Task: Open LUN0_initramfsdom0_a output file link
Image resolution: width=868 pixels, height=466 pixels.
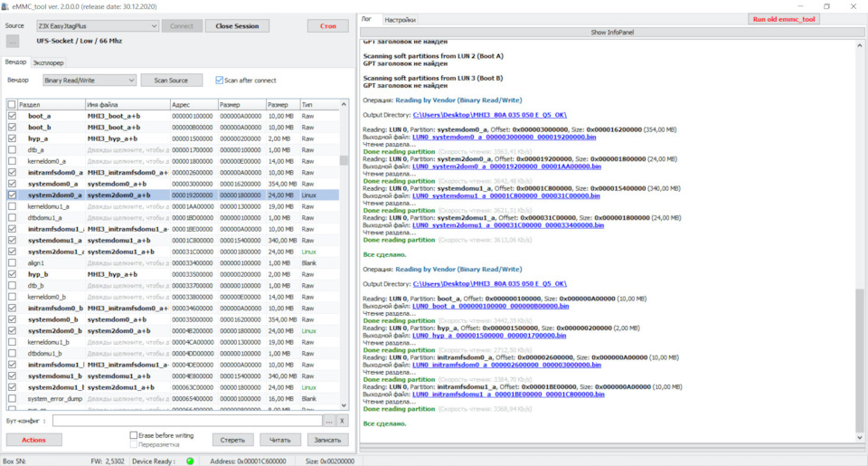Action: (x=506, y=365)
